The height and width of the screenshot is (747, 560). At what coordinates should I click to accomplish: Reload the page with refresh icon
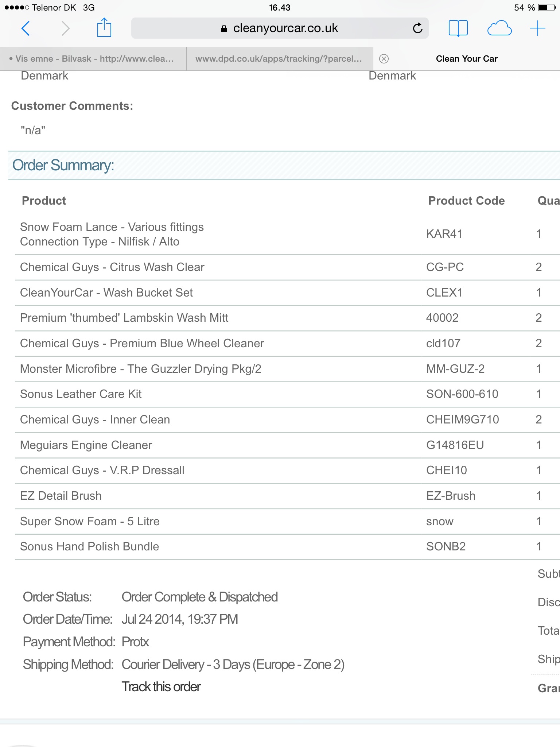[417, 28]
